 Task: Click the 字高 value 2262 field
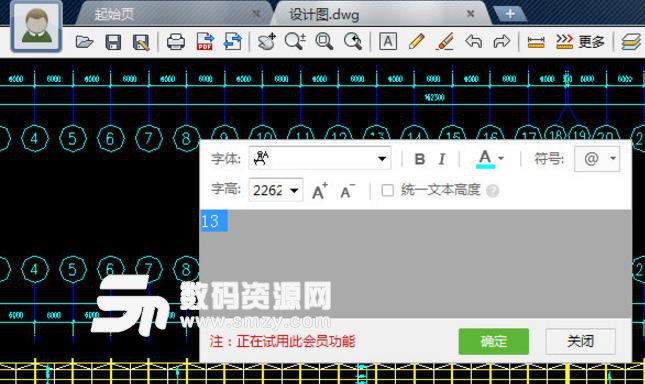click(269, 190)
